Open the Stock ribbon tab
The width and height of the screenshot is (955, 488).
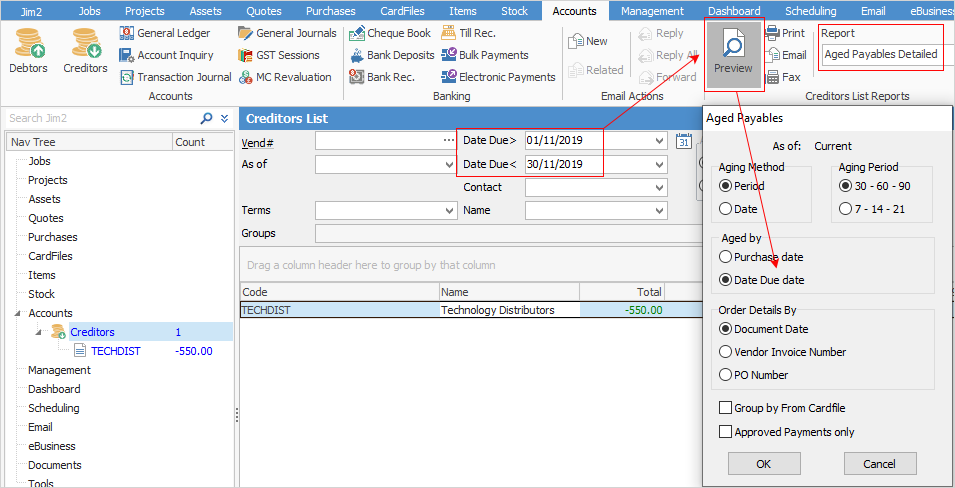pos(514,11)
